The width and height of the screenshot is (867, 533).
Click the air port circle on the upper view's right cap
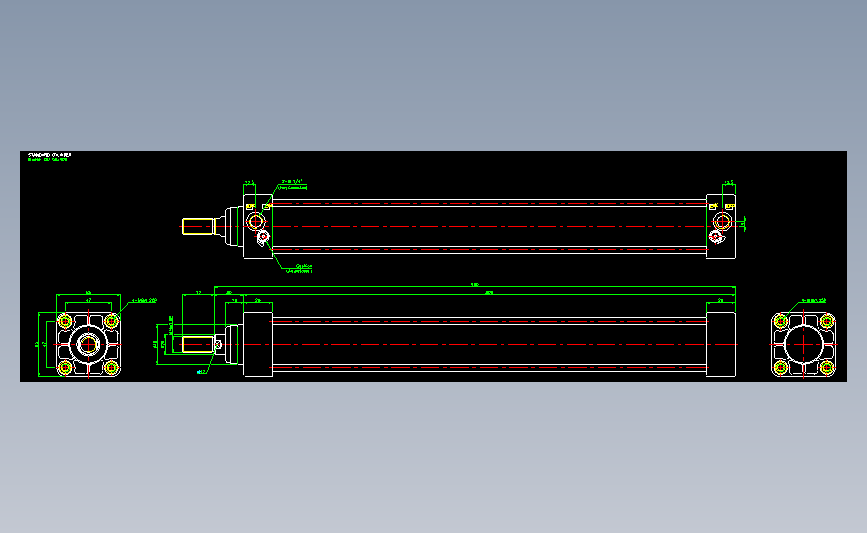click(722, 222)
